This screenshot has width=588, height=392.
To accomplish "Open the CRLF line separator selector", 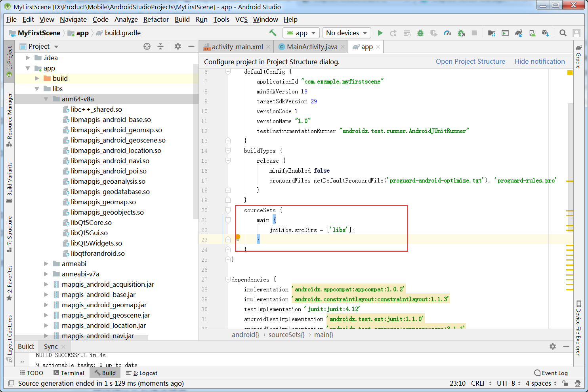I will click(481, 383).
